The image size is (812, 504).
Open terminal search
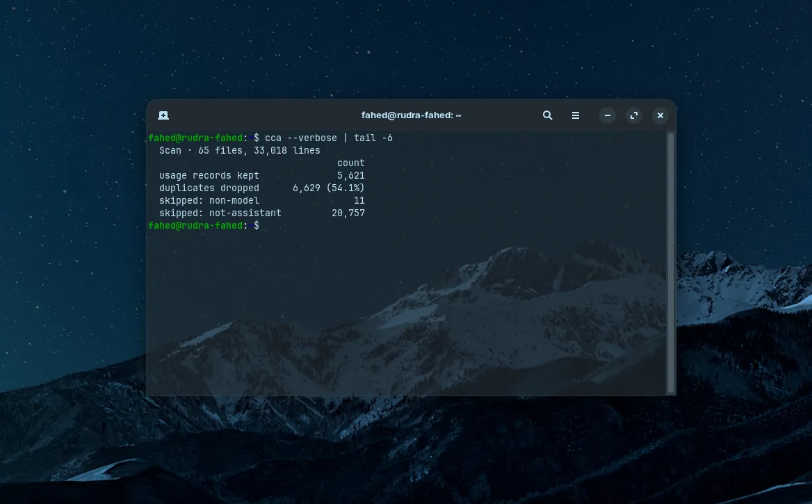(547, 115)
